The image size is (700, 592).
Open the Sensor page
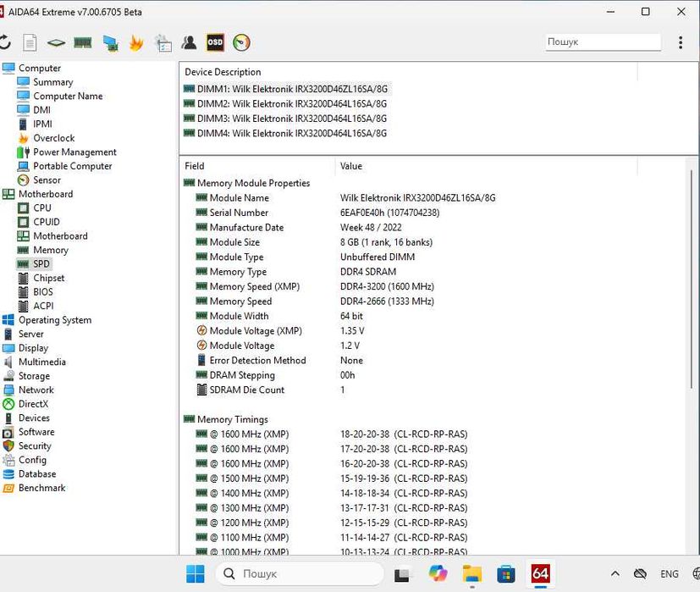(47, 180)
